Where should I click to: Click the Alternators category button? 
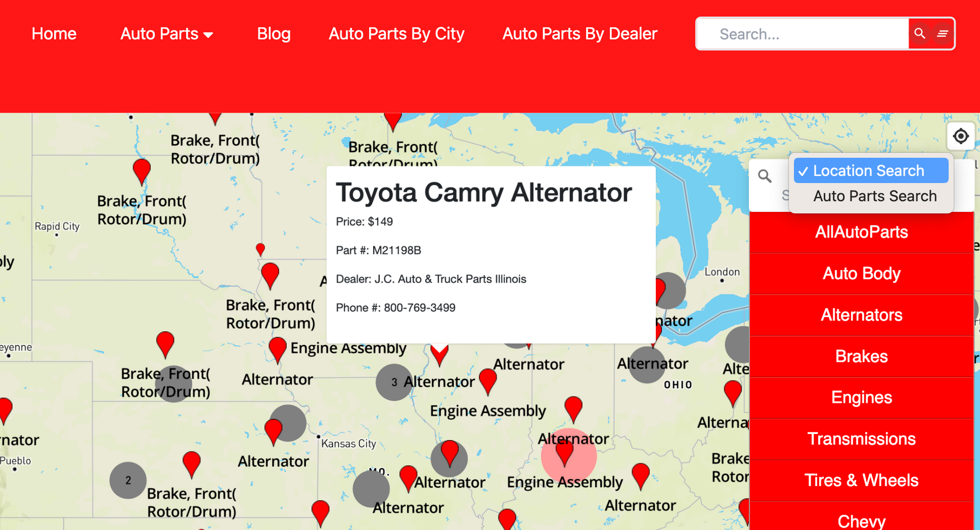(x=862, y=315)
